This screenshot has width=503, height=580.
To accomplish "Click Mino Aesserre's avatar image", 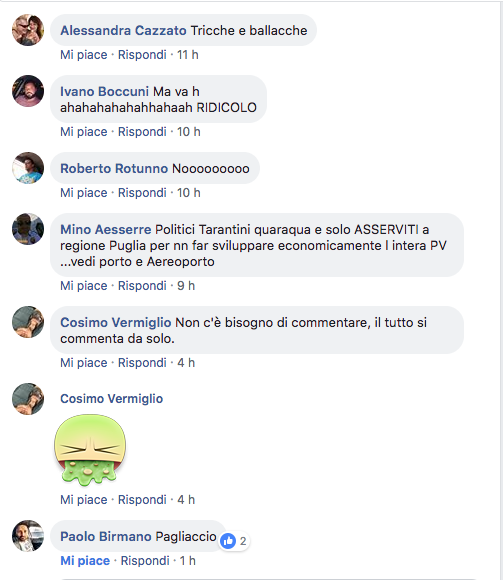I will (28, 229).
